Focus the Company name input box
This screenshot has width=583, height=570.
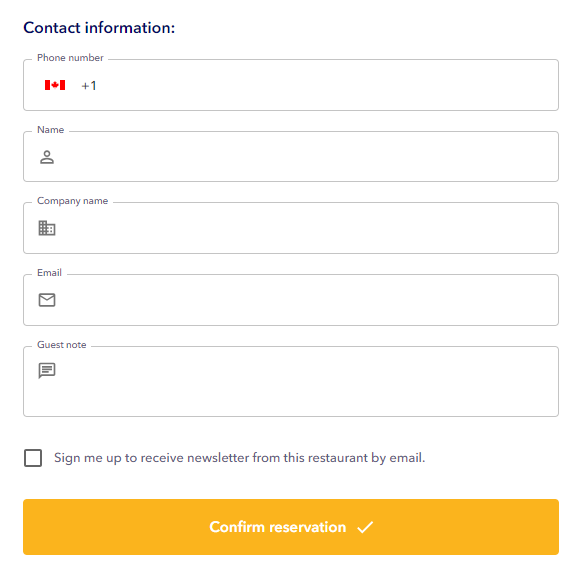pyautogui.click(x=291, y=228)
